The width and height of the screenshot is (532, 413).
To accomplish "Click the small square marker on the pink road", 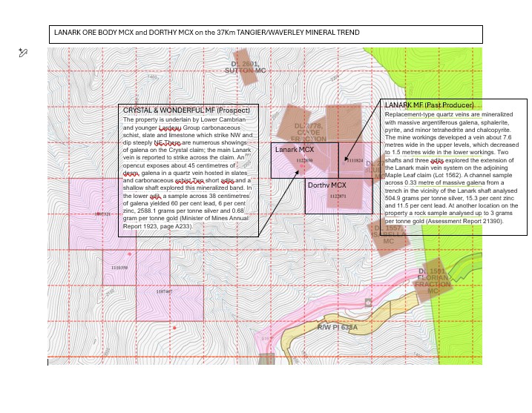I will coord(369,302).
